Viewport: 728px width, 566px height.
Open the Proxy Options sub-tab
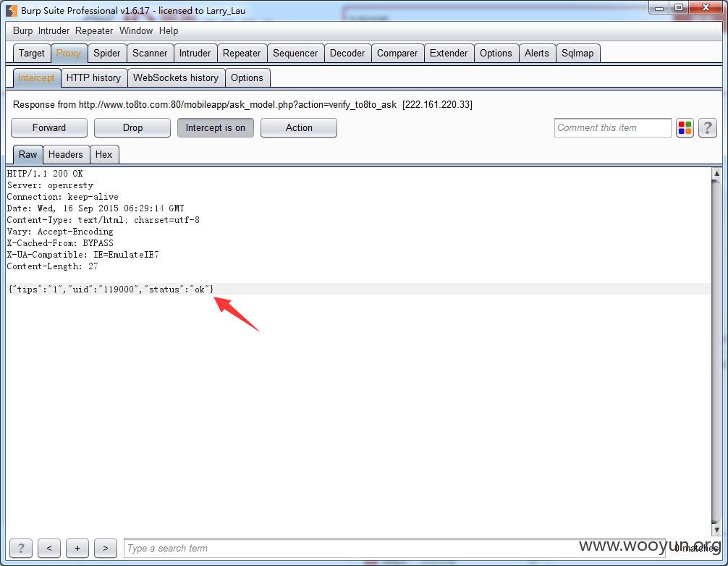pos(247,78)
